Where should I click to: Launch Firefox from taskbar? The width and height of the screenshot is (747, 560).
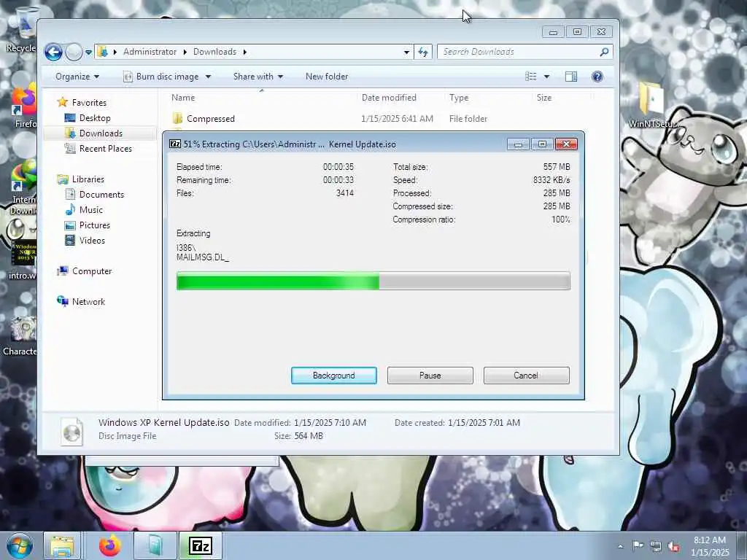[x=109, y=545]
